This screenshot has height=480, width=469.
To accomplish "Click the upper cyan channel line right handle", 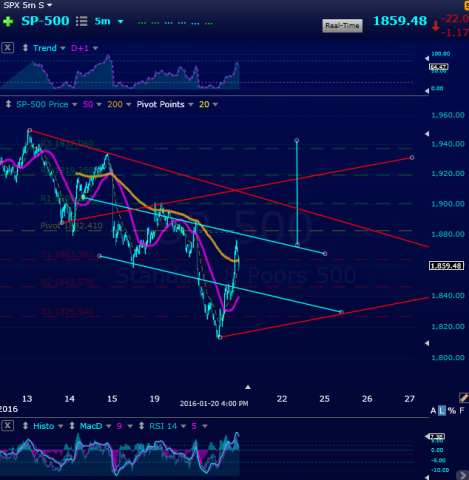I will pos(325,254).
